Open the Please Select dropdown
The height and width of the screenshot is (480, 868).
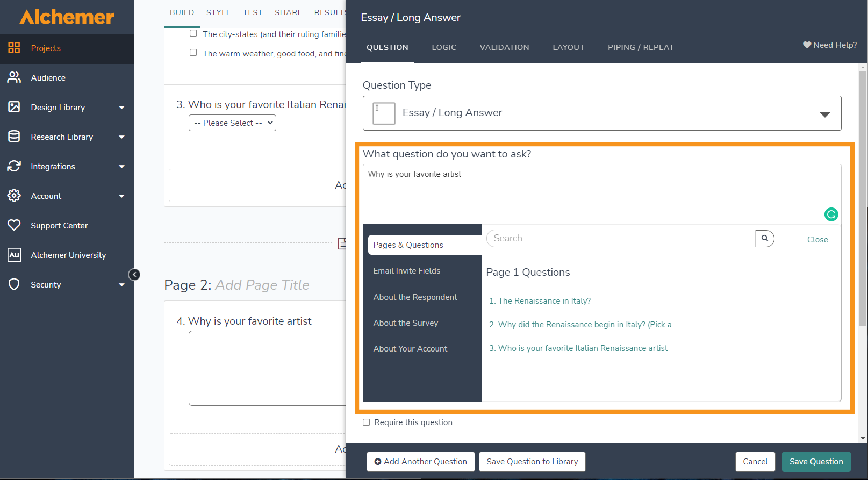(x=232, y=123)
